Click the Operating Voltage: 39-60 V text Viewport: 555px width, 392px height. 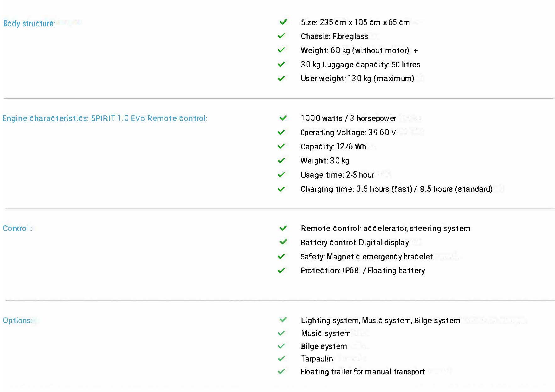click(x=348, y=132)
